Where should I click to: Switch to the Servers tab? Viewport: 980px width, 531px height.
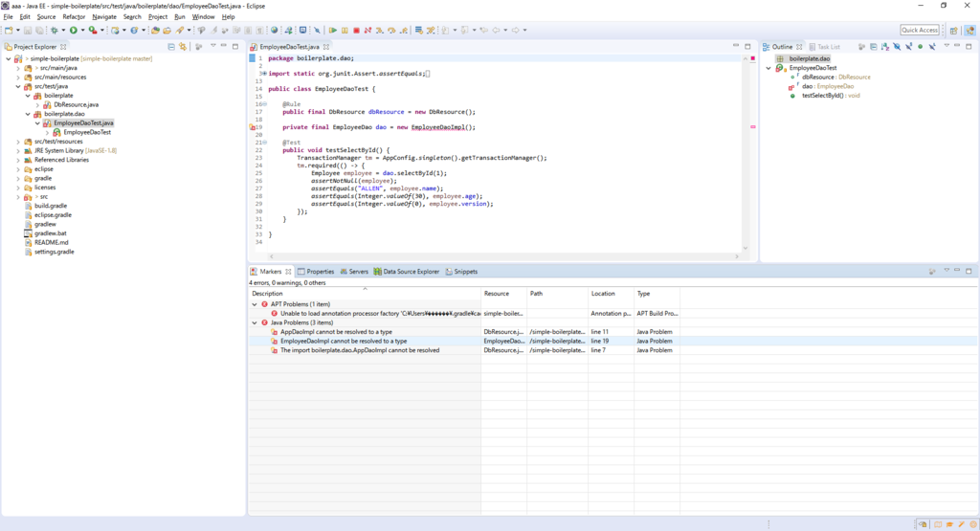click(x=354, y=272)
